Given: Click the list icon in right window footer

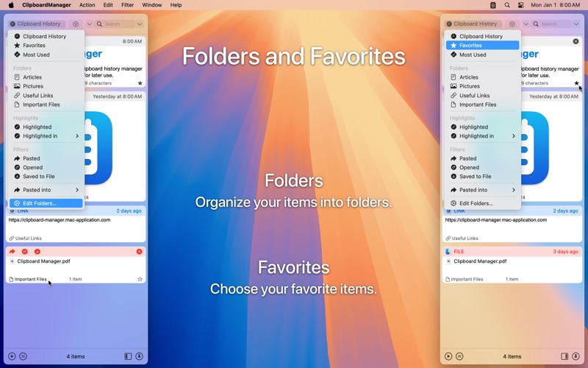Looking at the screenshot, I should (x=459, y=356).
